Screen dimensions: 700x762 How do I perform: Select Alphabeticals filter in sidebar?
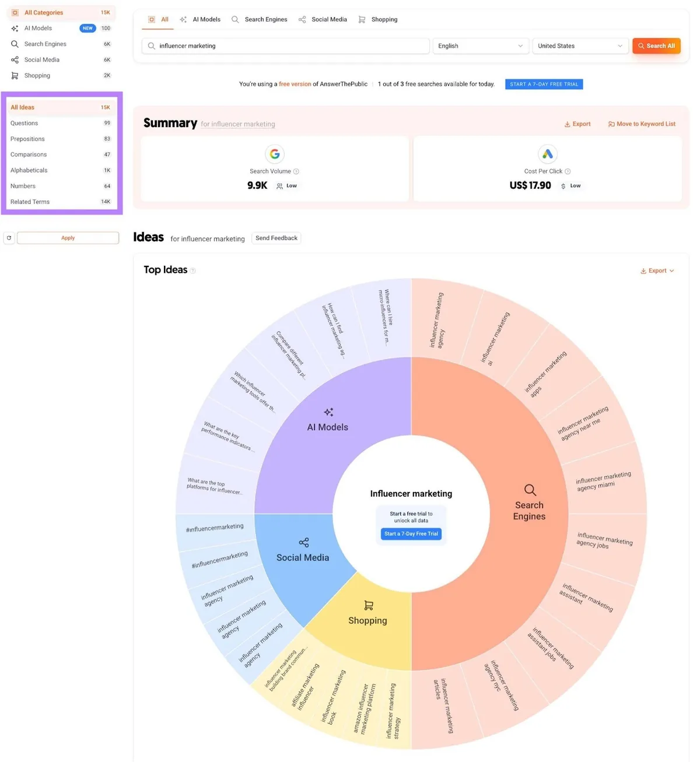61,170
